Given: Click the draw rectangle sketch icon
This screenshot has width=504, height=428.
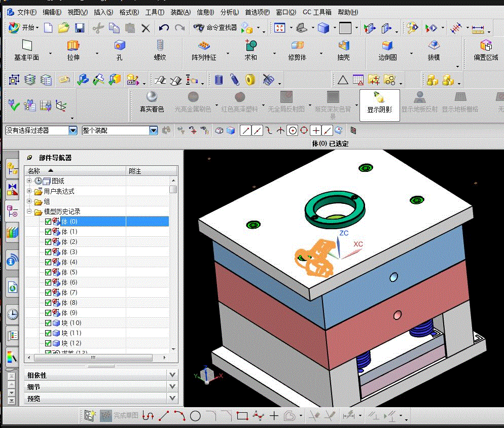Looking at the screenshot, I should [x=242, y=416].
